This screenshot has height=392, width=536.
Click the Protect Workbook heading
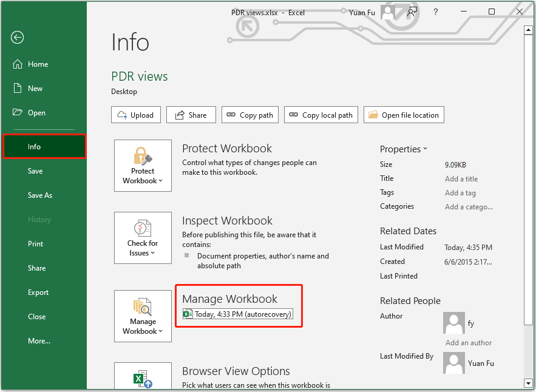click(x=227, y=148)
